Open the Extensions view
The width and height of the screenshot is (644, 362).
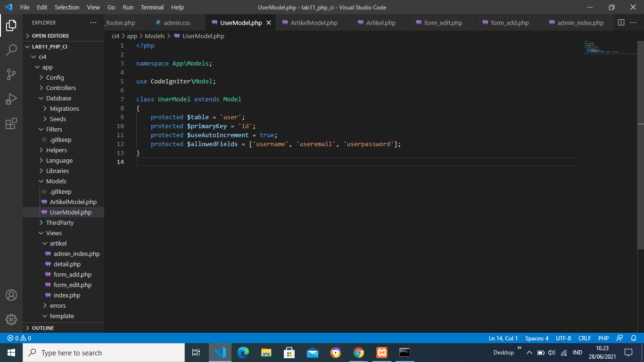(x=11, y=123)
